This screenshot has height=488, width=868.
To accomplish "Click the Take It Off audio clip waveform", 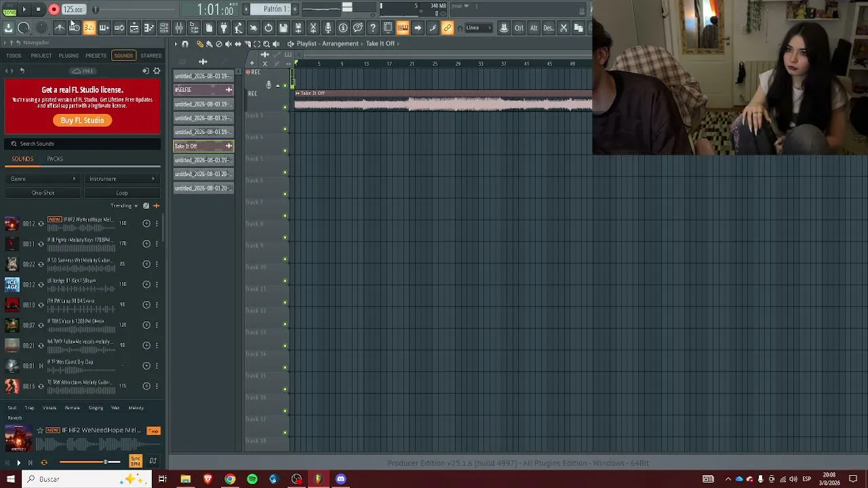I will pyautogui.click(x=443, y=104).
